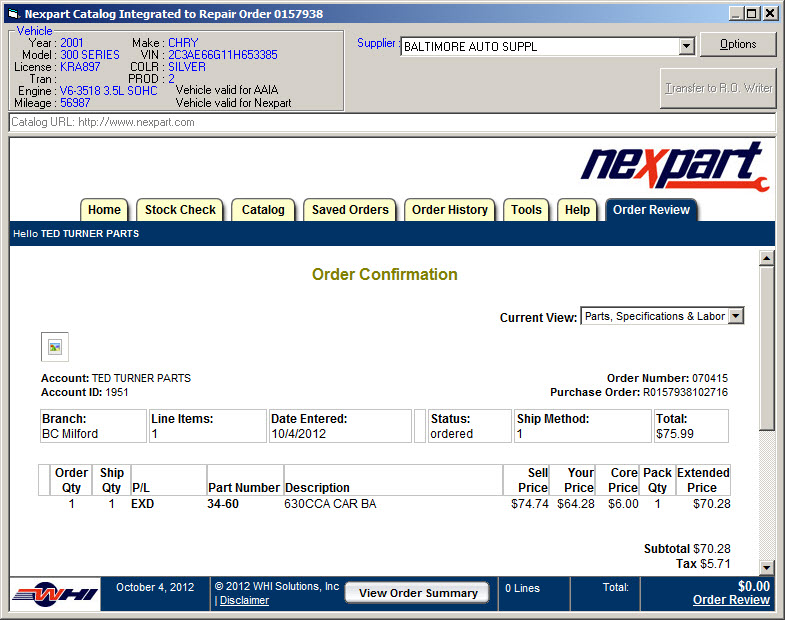The height and width of the screenshot is (620, 785).
Task: Click the Mileage 56987 value
Action: [x=75, y=103]
